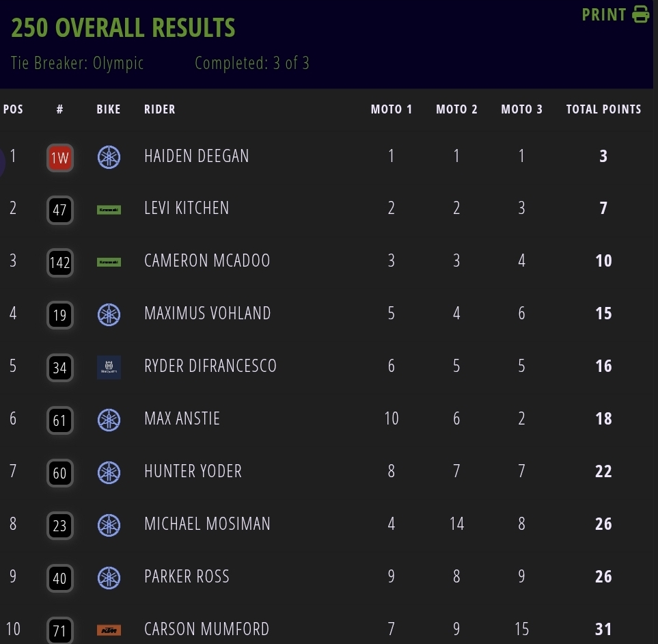Sort by the MOTO 1 column header
Image resolution: width=658 pixels, height=644 pixels.
click(x=392, y=109)
